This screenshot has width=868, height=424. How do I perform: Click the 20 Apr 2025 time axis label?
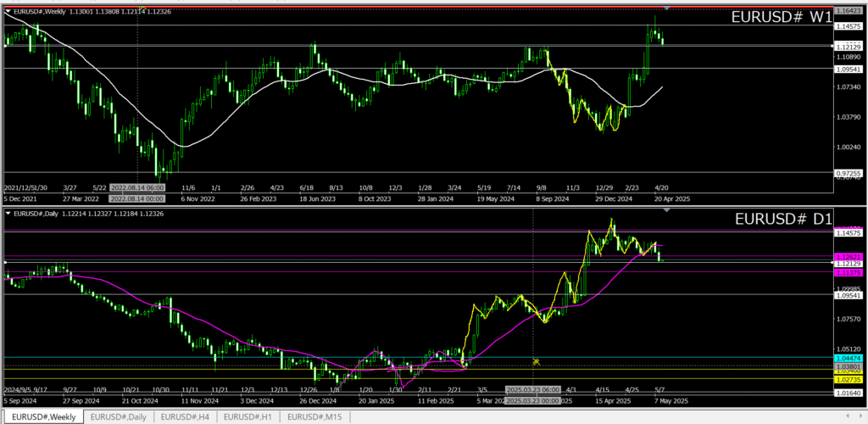[670, 198]
